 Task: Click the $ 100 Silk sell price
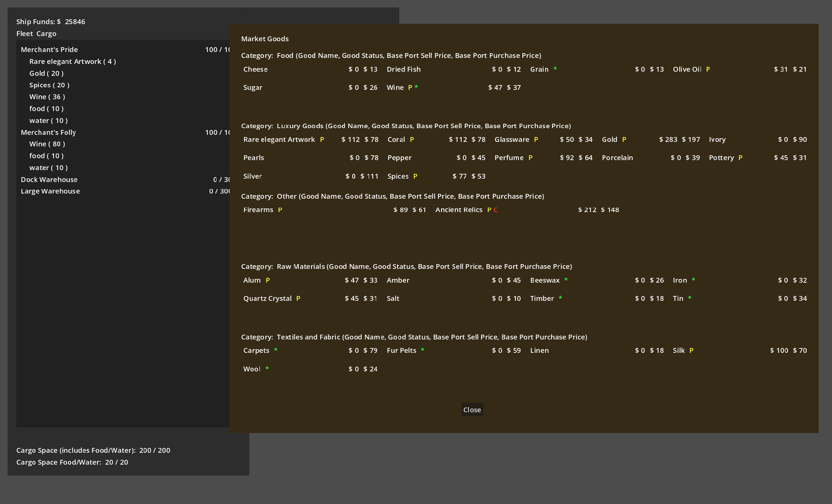point(779,350)
